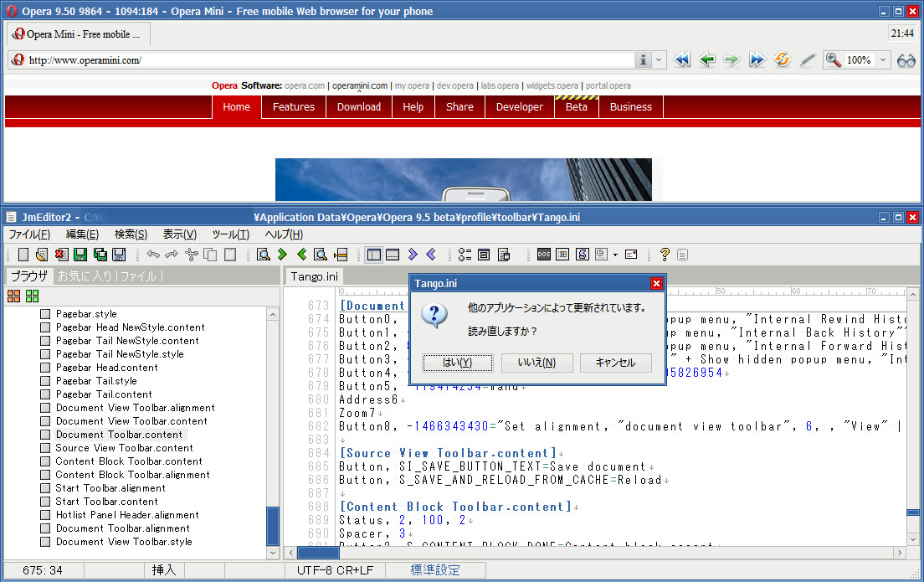The height and width of the screenshot is (582, 924).
Task: Click the DOS icon in the toolbar
Action: tap(543, 254)
